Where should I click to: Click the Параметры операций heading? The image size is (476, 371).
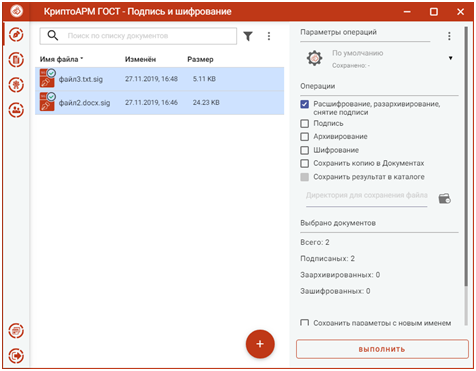click(338, 32)
